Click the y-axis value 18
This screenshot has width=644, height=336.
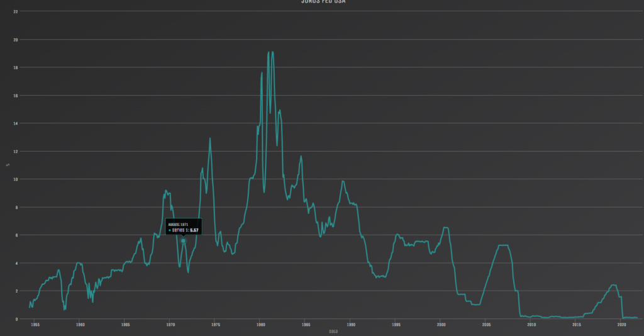16,68
